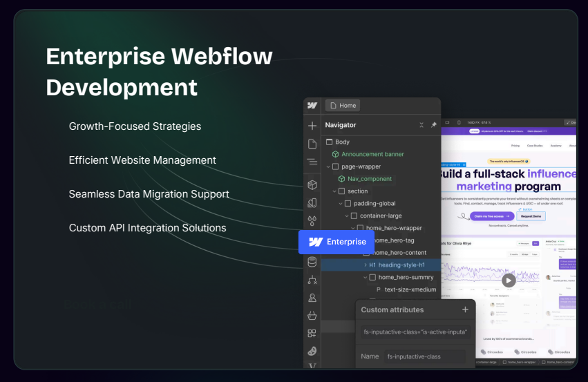Open the Apps grid icon

(312, 334)
